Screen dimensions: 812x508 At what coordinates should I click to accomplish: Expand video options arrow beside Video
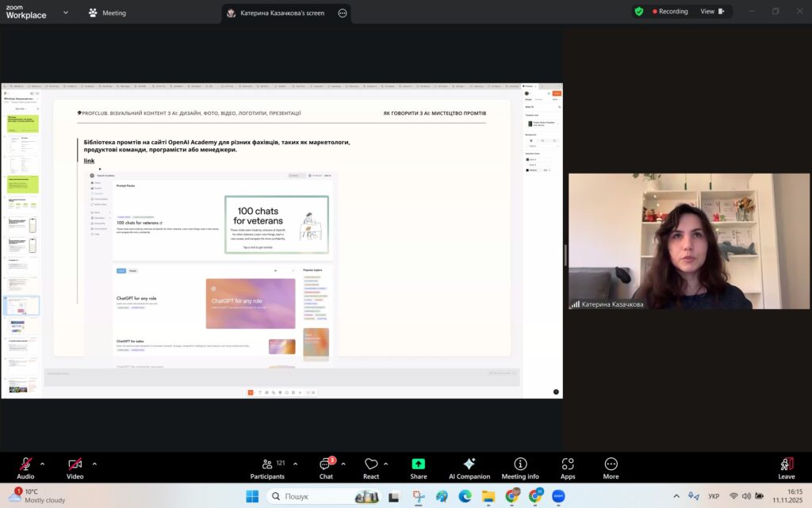94,464
